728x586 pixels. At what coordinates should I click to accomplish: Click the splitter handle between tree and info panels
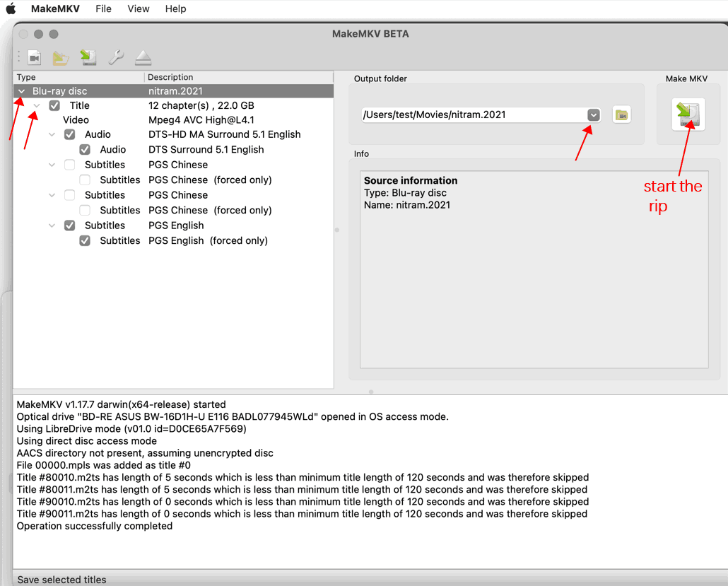click(336, 230)
